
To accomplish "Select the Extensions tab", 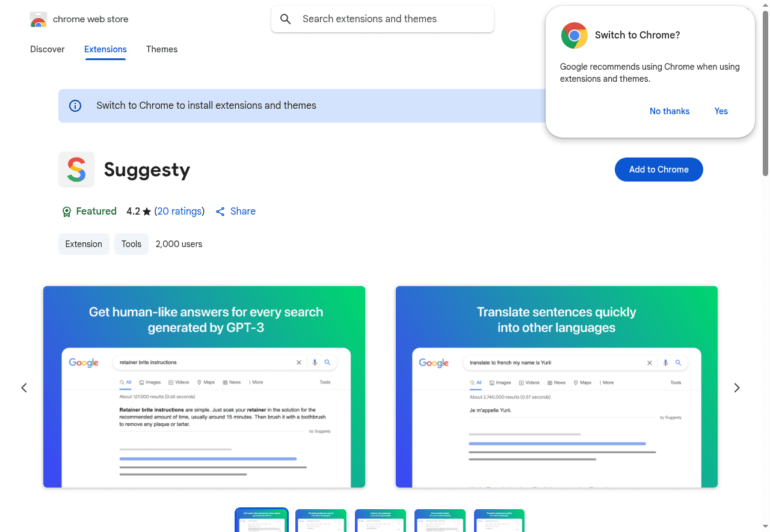I will [x=105, y=49].
